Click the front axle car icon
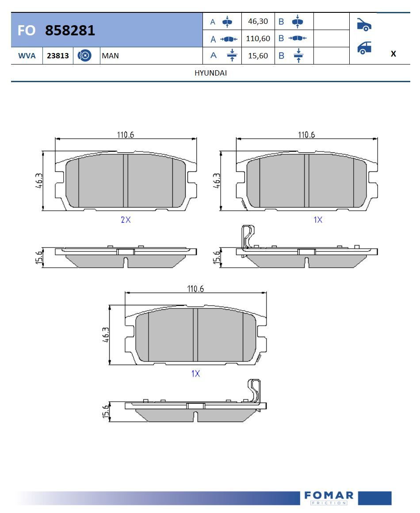The image size is (420, 513). (364, 25)
